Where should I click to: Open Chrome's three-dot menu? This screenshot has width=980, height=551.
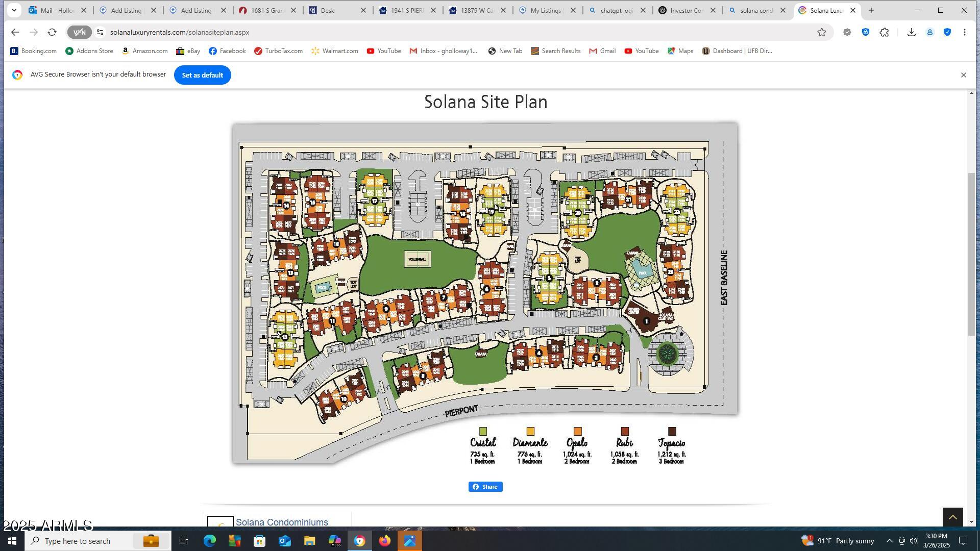point(965,32)
